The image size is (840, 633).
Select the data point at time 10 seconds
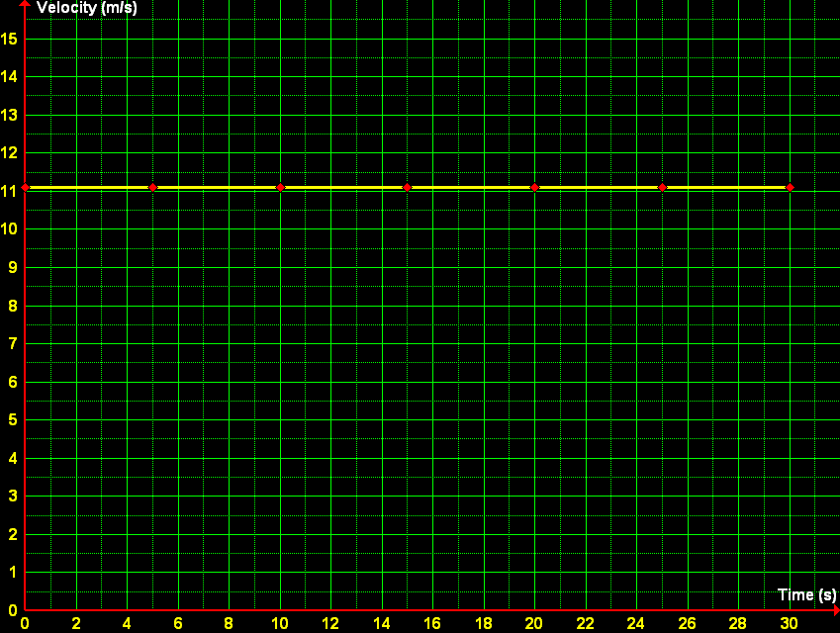point(281,186)
